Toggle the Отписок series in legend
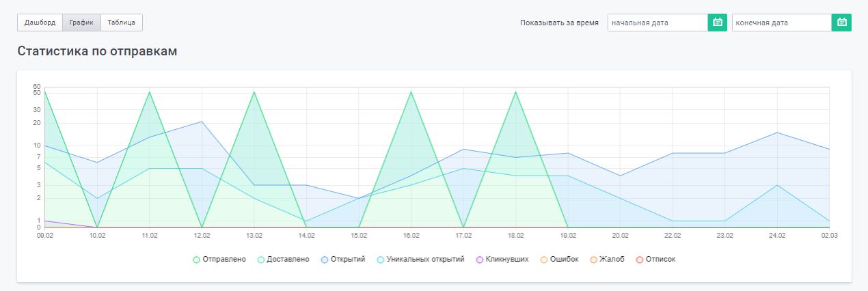 click(655, 260)
